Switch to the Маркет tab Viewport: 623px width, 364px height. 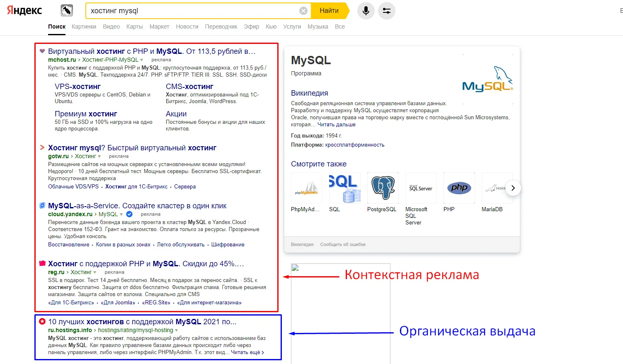pyautogui.click(x=159, y=27)
